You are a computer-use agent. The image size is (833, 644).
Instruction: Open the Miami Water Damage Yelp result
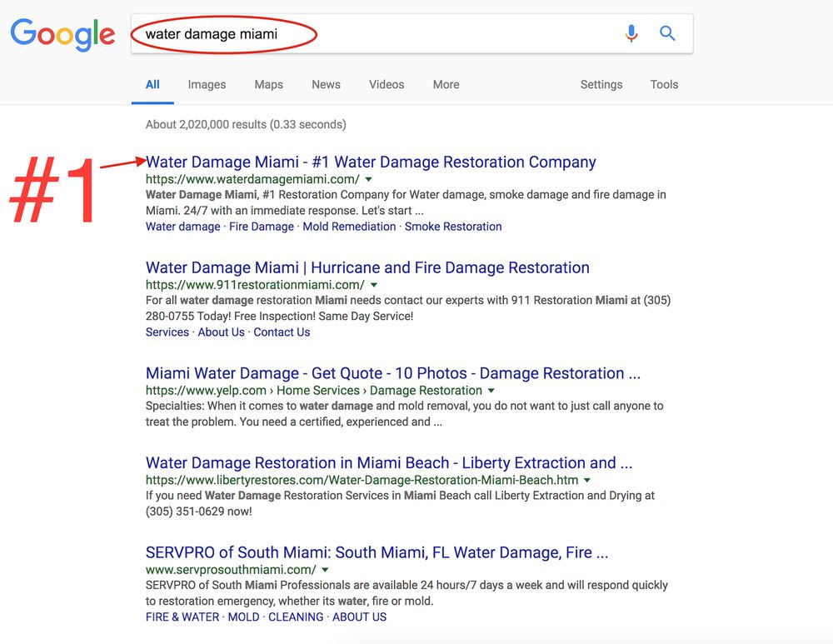click(393, 373)
